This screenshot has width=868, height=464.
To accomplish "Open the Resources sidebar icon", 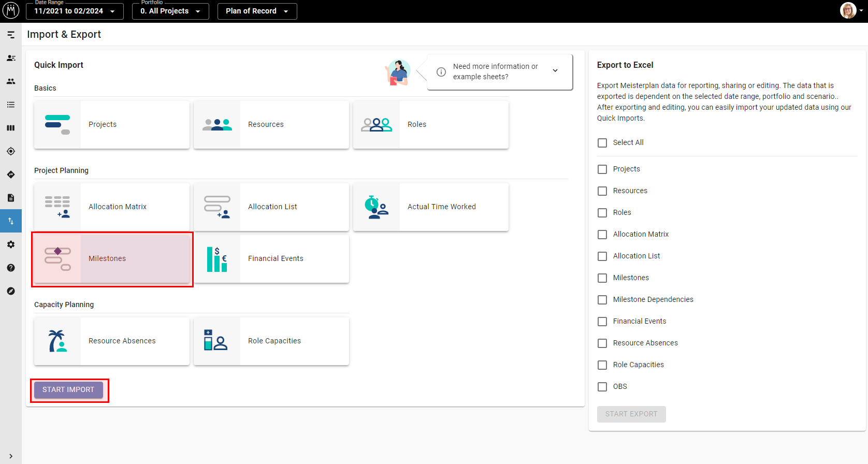I will pos(11,58).
